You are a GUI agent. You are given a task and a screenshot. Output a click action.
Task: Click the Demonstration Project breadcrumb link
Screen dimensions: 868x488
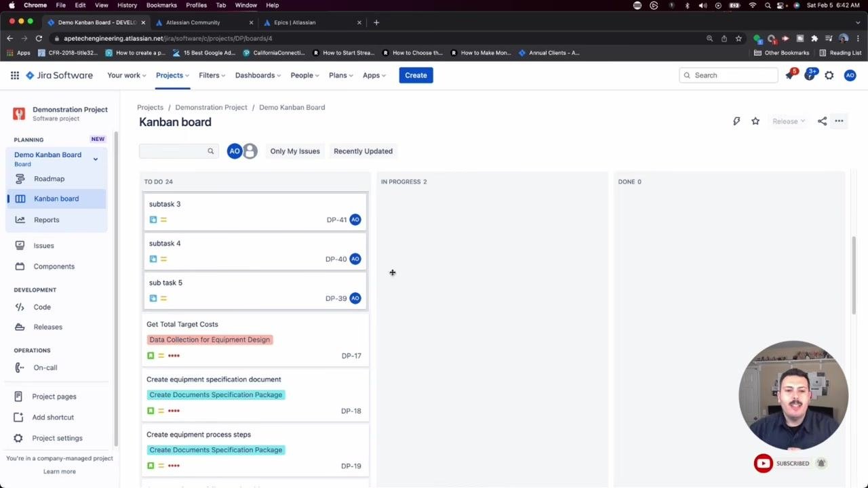coord(211,107)
